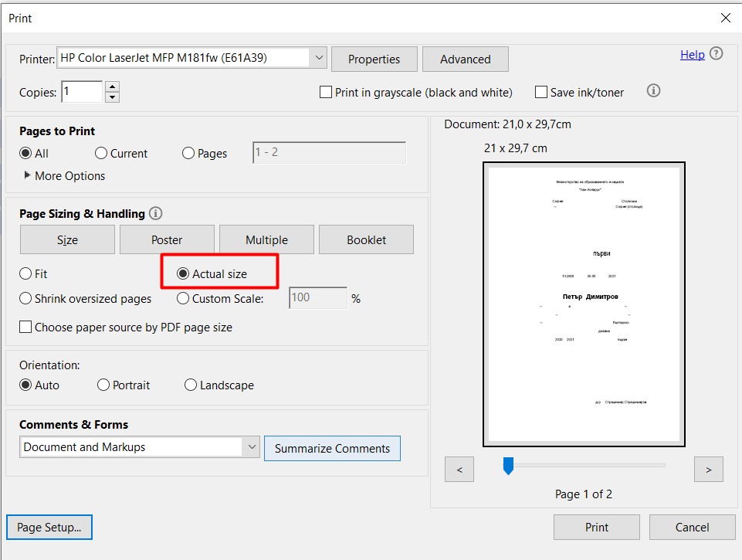This screenshot has height=560, width=742.
Task: Open the Help link
Action: [x=692, y=54]
